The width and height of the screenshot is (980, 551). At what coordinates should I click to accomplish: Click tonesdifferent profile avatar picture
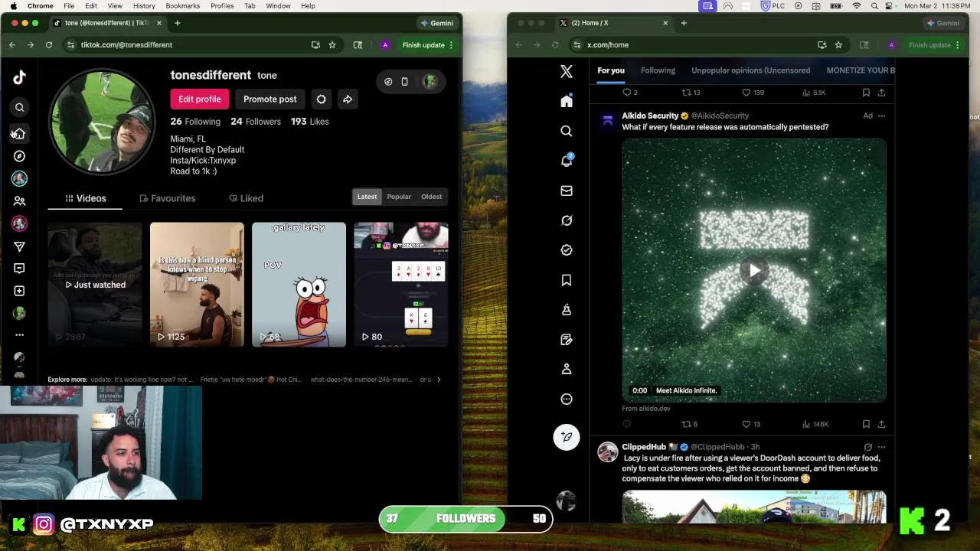[102, 122]
